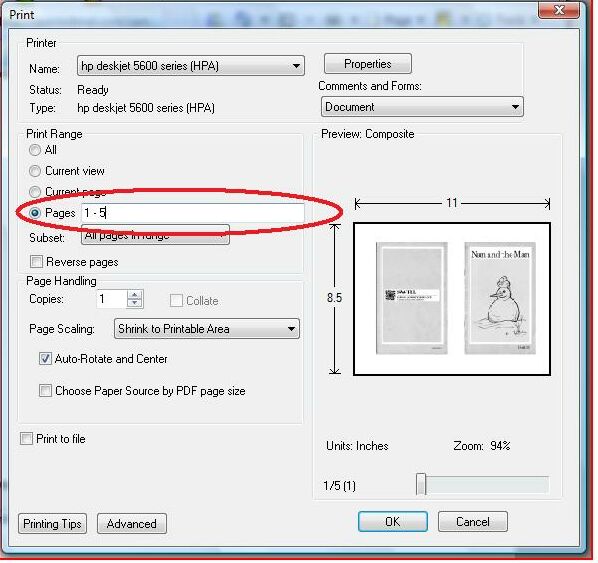Cancel the print dialog
This screenshot has height=563, width=598.
click(x=473, y=521)
